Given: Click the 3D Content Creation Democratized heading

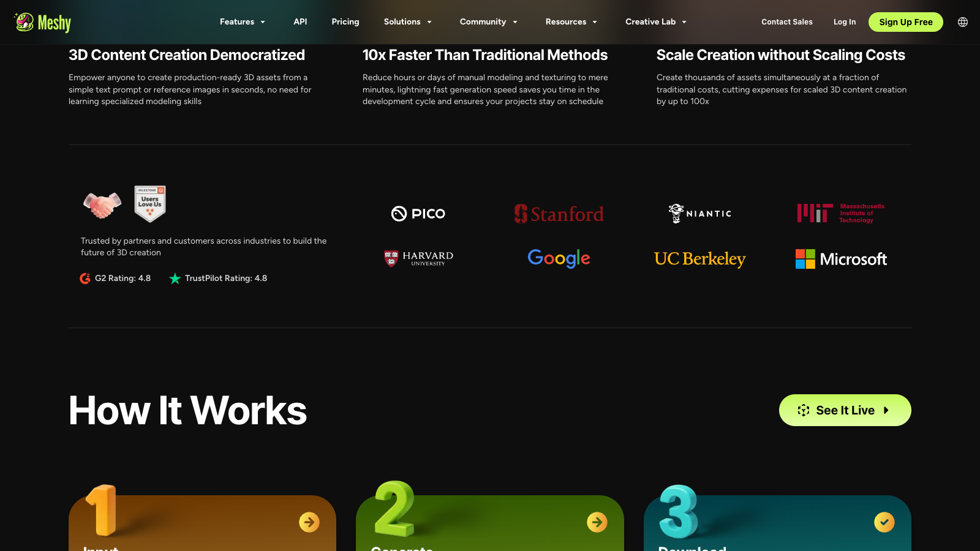Looking at the screenshot, I should [x=187, y=55].
